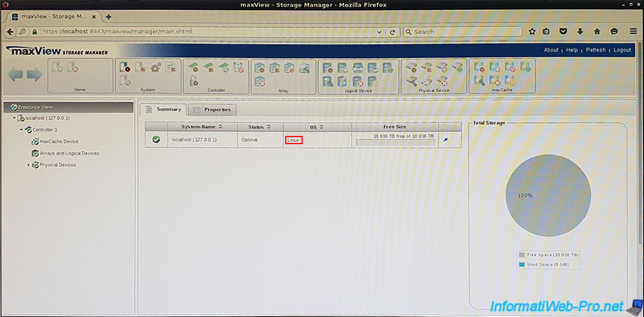The width and height of the screenshot is (644, 317).
Task: Bookmark this page with Firefox star icon
Action: (x=532, y=32)
